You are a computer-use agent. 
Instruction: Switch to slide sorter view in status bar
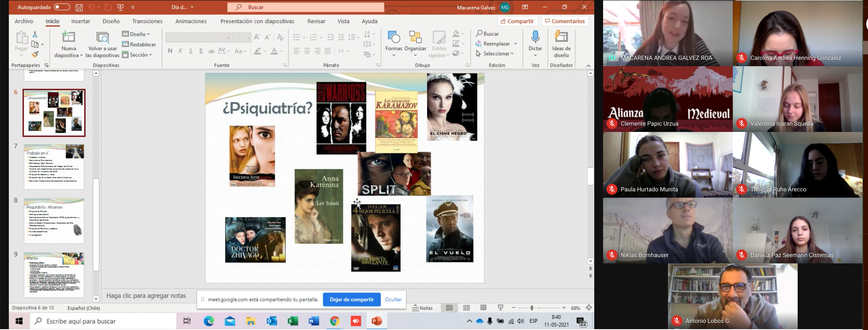(467, 308)
